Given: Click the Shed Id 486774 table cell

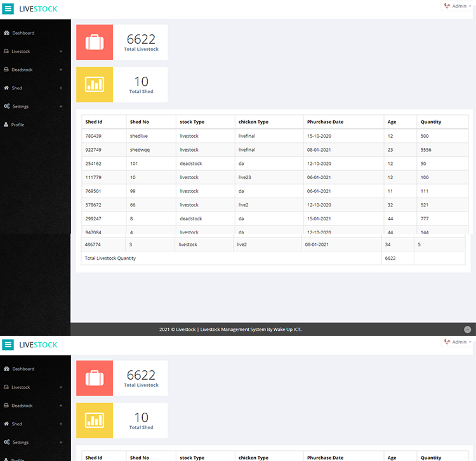Looking at the screenshot, I should pyautogui.click(x=93, y=244).
